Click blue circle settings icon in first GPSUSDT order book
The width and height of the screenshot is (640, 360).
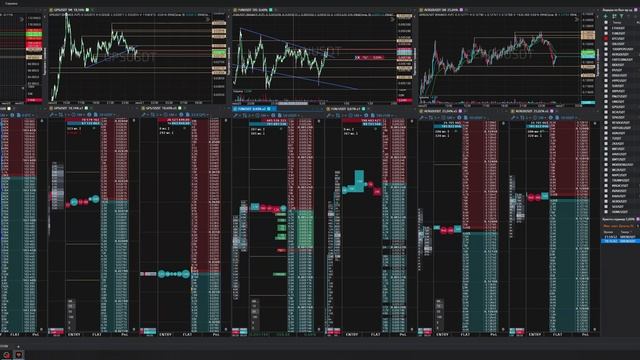[89, 115]
